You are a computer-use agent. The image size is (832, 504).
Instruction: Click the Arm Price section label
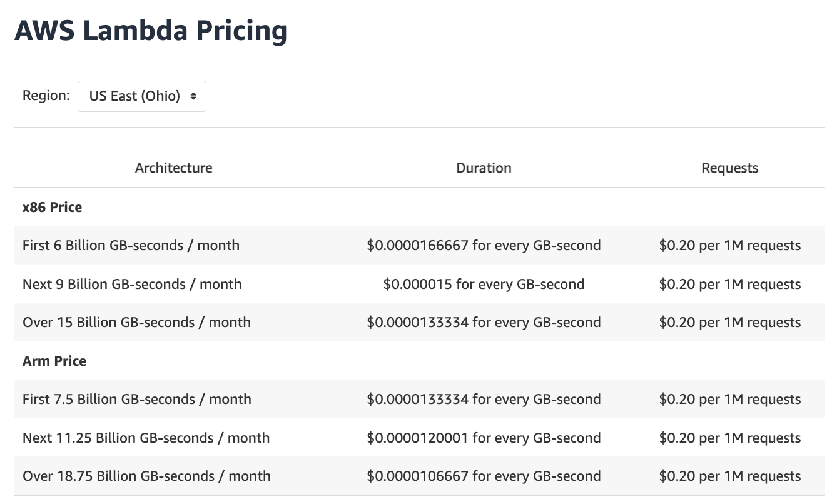pyautogui.click(x=54, y=361)
